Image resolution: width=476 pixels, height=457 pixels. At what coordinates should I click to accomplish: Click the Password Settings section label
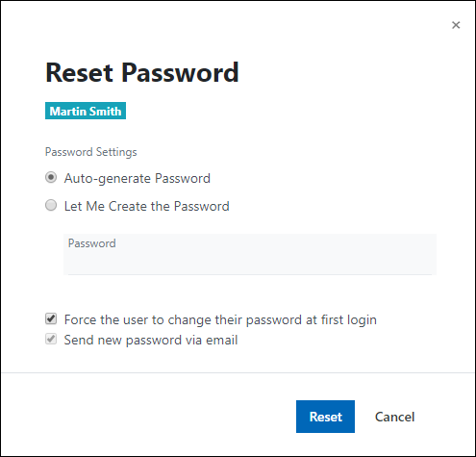pyautogui.click(x=90, y=152)
